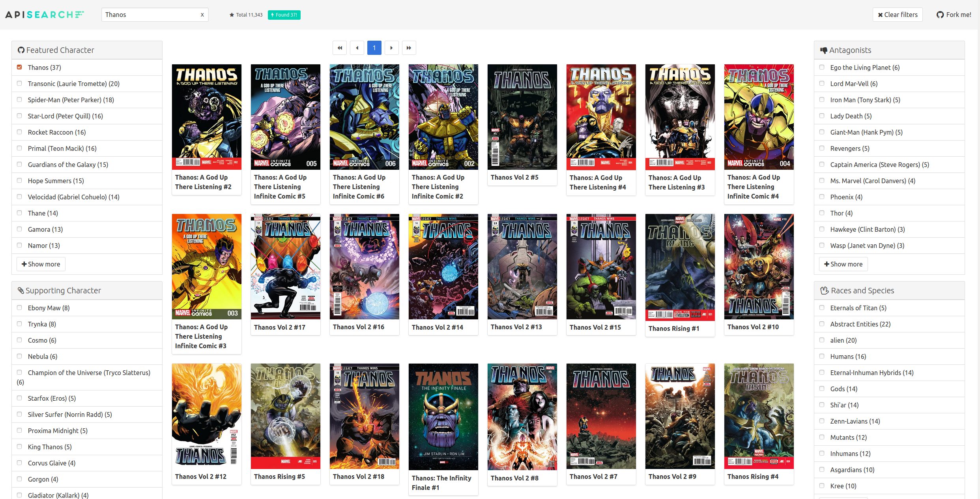The width and height of the screenshot is (980, 499).
Task: Enable Lady Death antagonist filter
Action: [822, 116]
